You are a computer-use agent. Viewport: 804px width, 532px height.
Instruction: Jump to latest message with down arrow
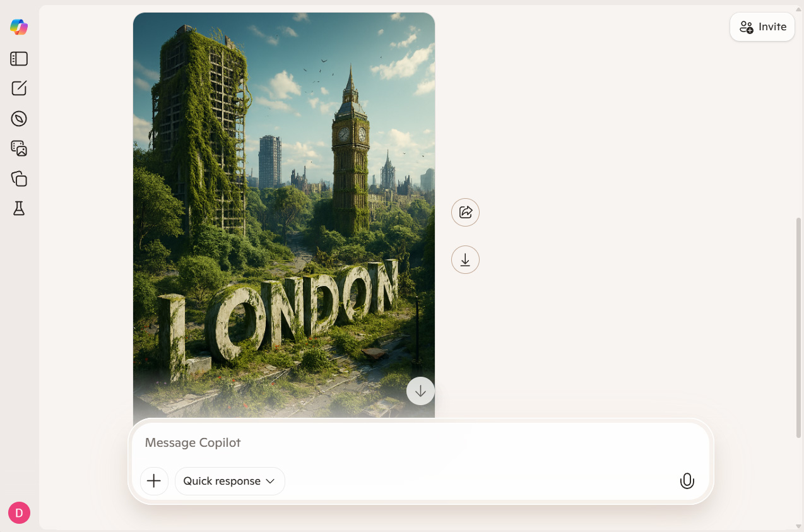[x=420, y=391]
